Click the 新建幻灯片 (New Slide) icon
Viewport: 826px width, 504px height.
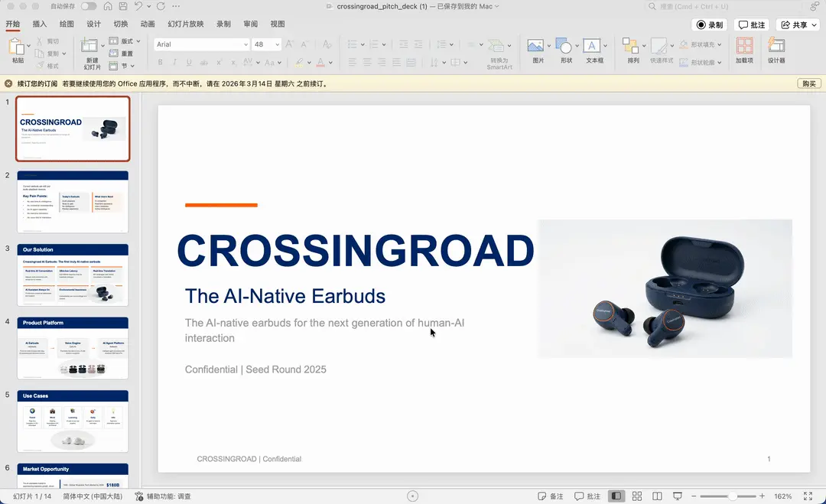point(89,46)
